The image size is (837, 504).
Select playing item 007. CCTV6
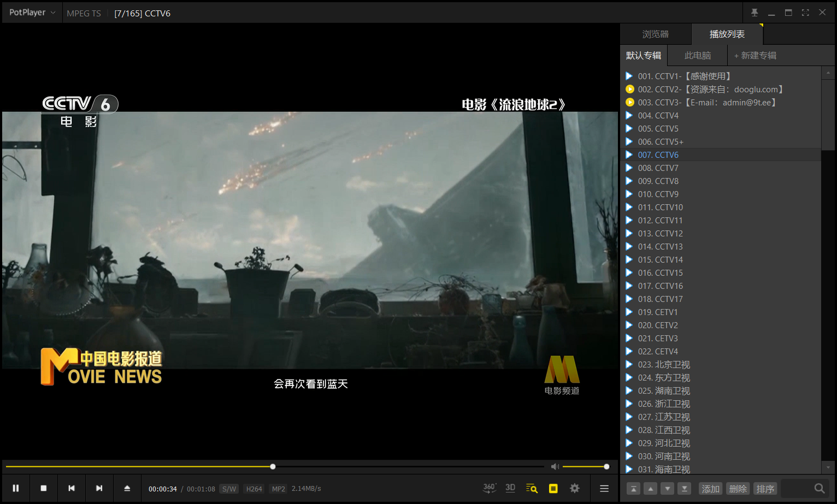point(721,155)
